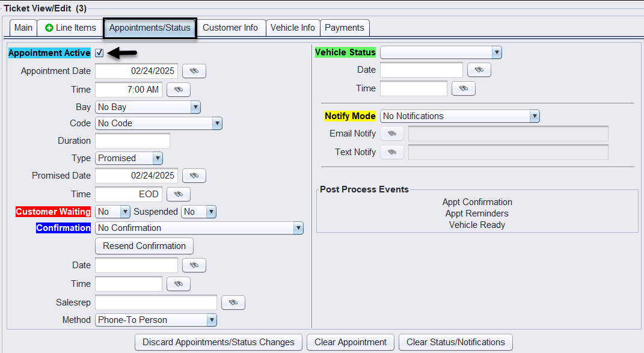Click into the Duration input field
The width and height of the screenshot is (644, 353).
tap(132, 141)
